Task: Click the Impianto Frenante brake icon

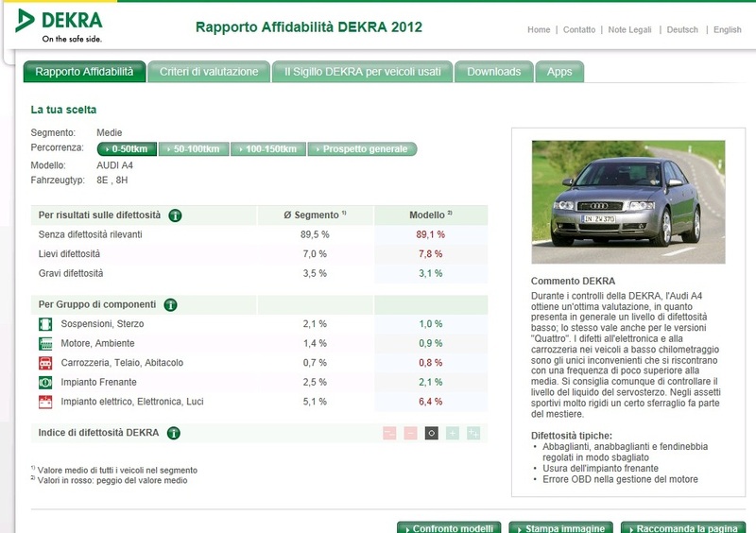Action: pyautogui.click(x=44, y=383)
